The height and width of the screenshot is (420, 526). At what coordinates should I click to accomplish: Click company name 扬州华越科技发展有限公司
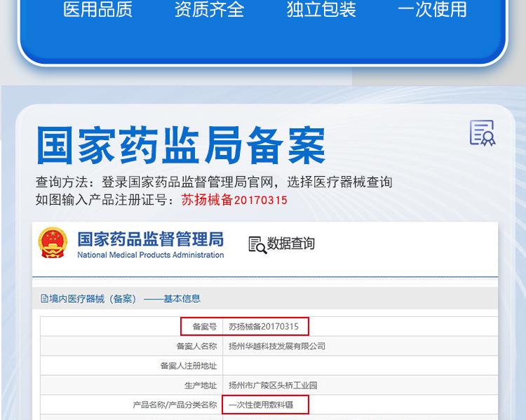click(x=277, y=346)
